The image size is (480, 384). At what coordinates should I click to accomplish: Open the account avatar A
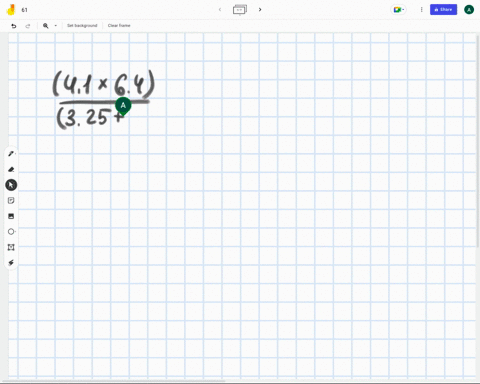469,10
